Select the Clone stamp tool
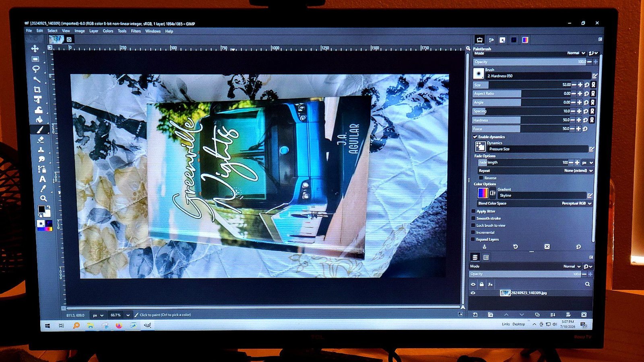Viewport: 644px width, 362px height. click(41, 149)
